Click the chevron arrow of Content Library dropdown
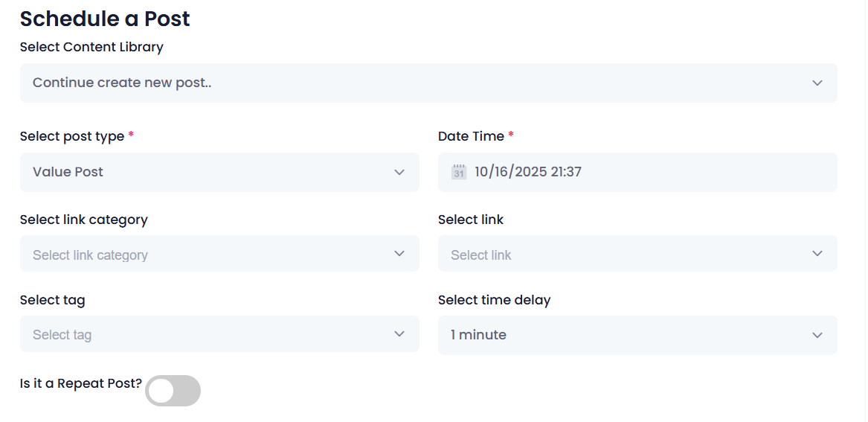This screenshot has width=868, height=422. [x=817, y=83]
